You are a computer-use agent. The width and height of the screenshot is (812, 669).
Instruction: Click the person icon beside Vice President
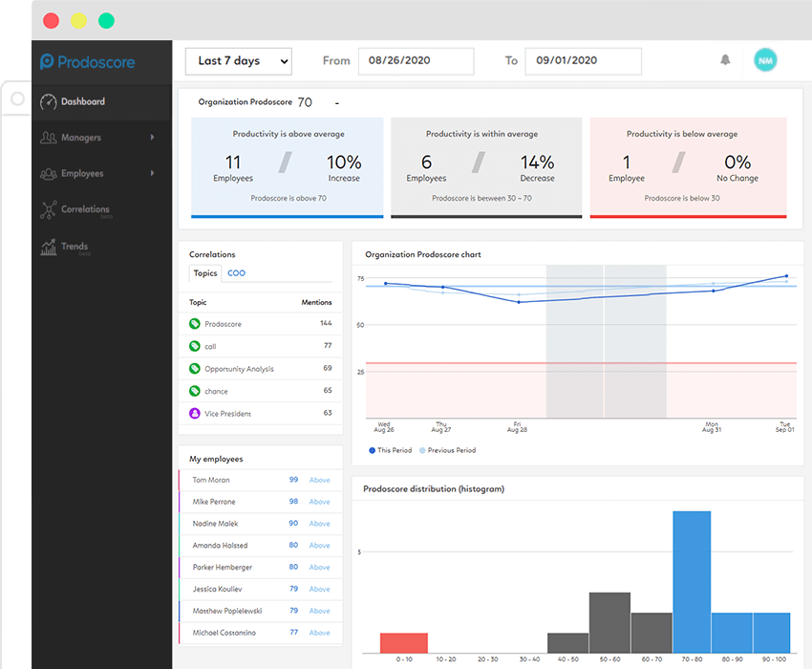coord(195,414)
